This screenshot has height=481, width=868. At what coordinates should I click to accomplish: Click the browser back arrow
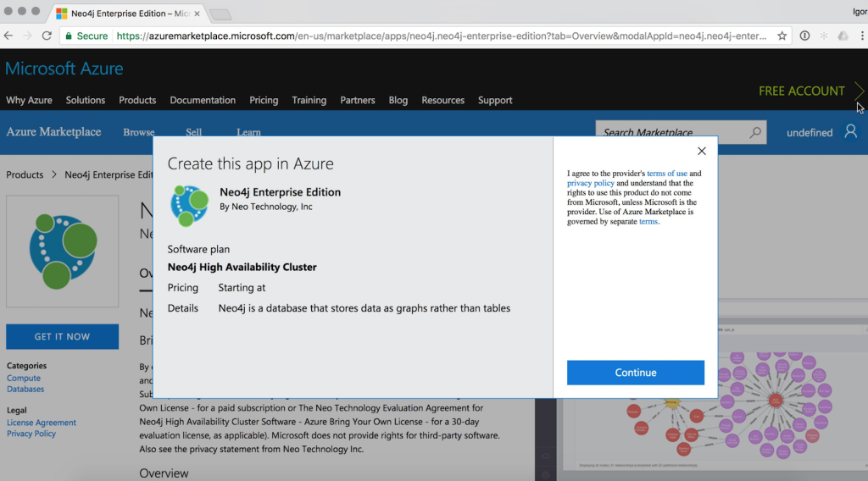pos(8,36)
